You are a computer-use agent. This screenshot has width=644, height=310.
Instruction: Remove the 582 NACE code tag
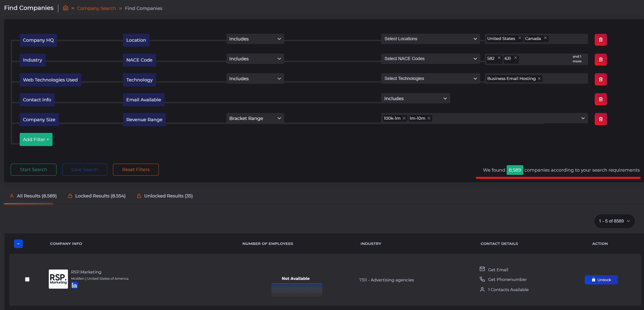tap(499, 58)
